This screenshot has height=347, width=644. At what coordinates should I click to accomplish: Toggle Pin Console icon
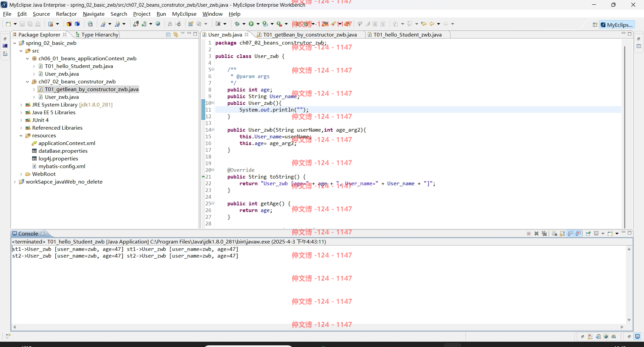588,233
